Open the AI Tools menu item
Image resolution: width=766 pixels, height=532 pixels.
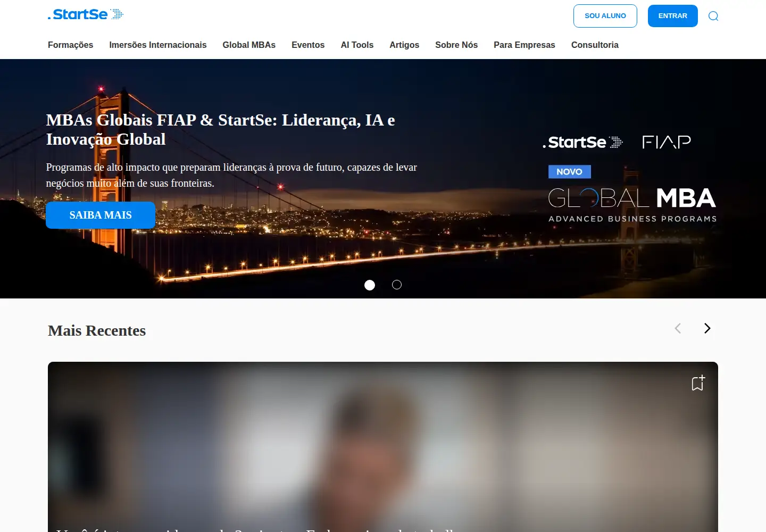(x=357, y=45)
